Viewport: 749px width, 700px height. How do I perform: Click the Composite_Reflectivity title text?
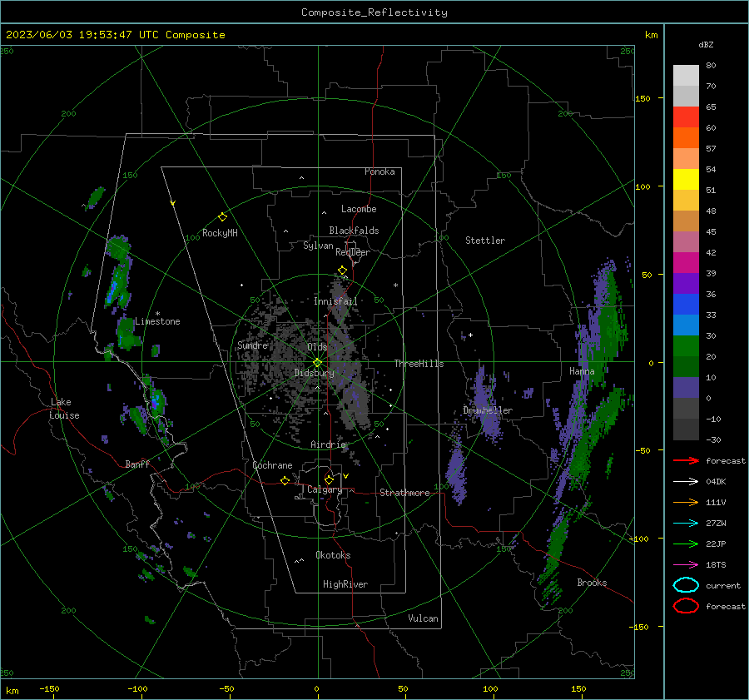(x=374, y=12)
